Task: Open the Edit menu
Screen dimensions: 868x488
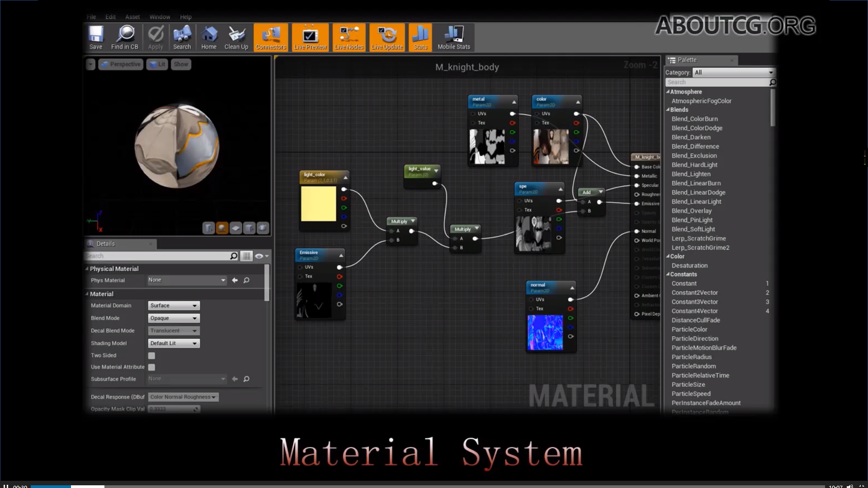Action: pos(111,17)
